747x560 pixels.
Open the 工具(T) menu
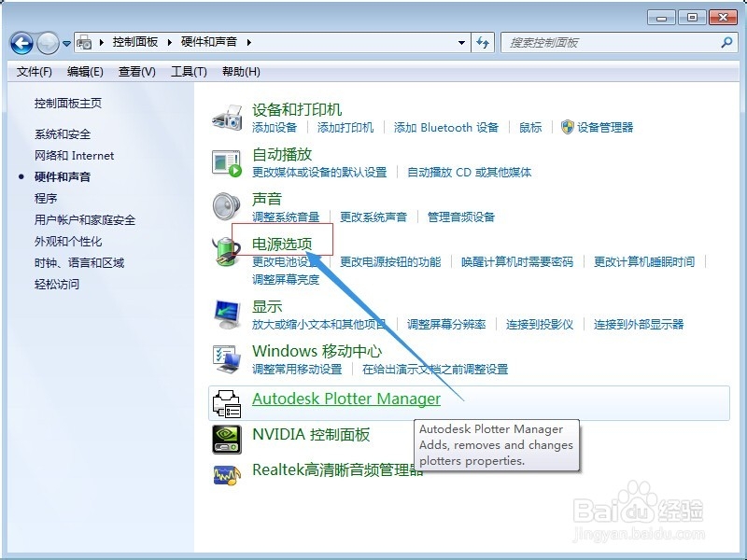[190, 72]
